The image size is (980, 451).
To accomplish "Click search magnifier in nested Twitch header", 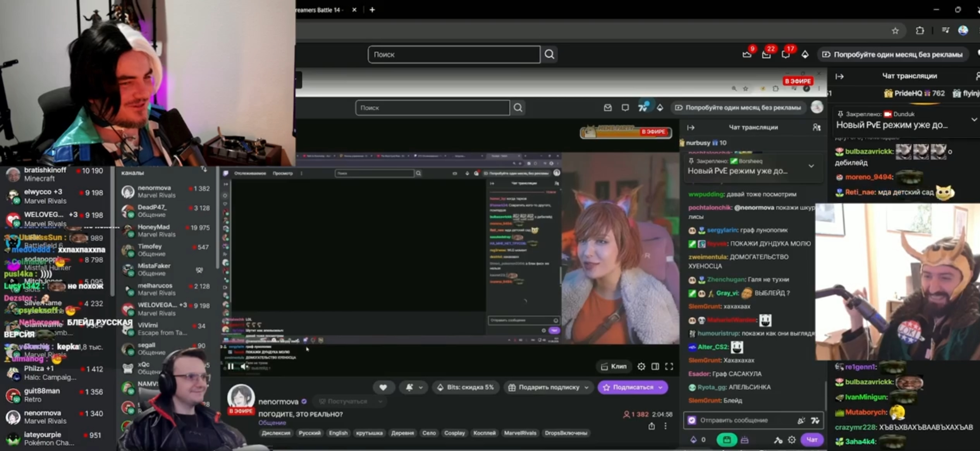I will click(518, 108).
